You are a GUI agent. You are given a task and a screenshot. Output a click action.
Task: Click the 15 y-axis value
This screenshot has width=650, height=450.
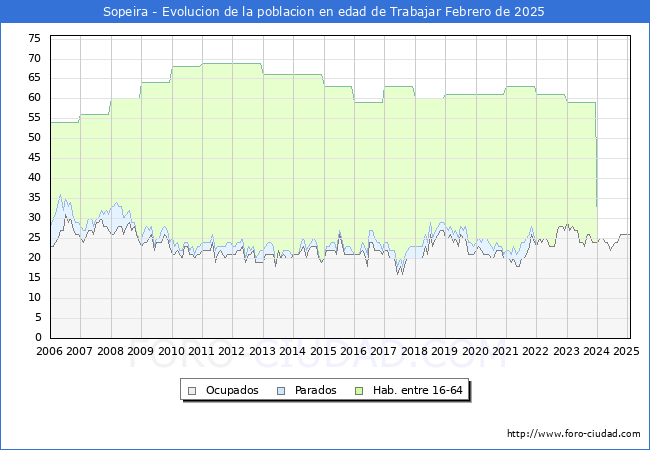pos(34,277)
